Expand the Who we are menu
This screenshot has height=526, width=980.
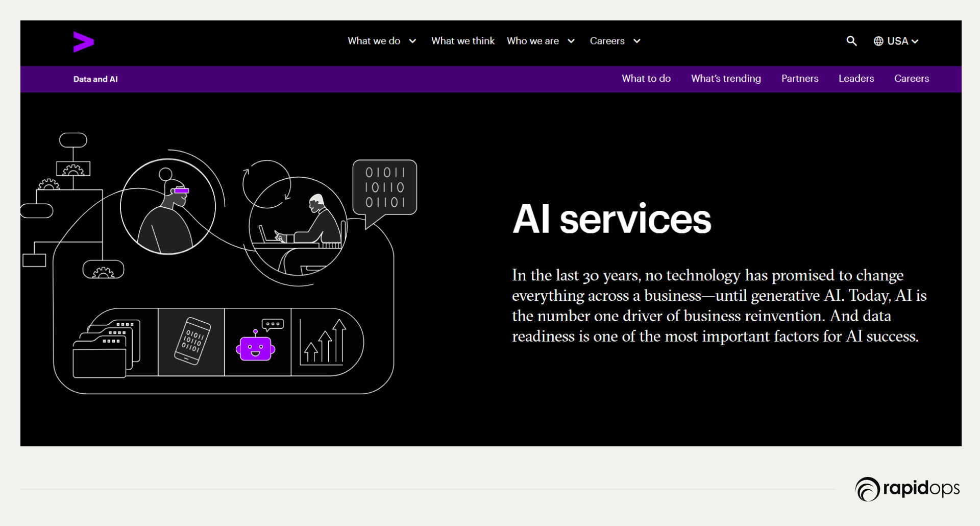(x=541, y=41)
